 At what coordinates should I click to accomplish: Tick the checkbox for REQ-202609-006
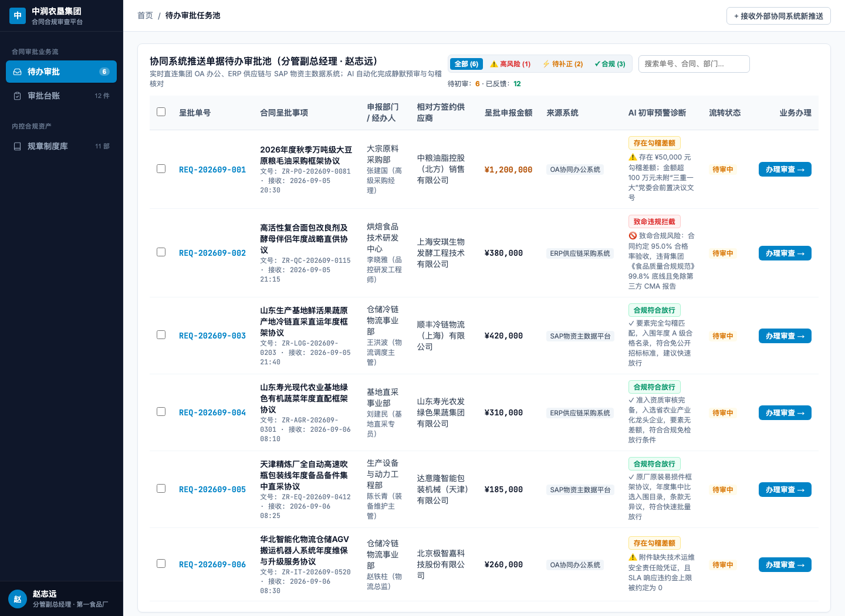(x=161, y=564)
